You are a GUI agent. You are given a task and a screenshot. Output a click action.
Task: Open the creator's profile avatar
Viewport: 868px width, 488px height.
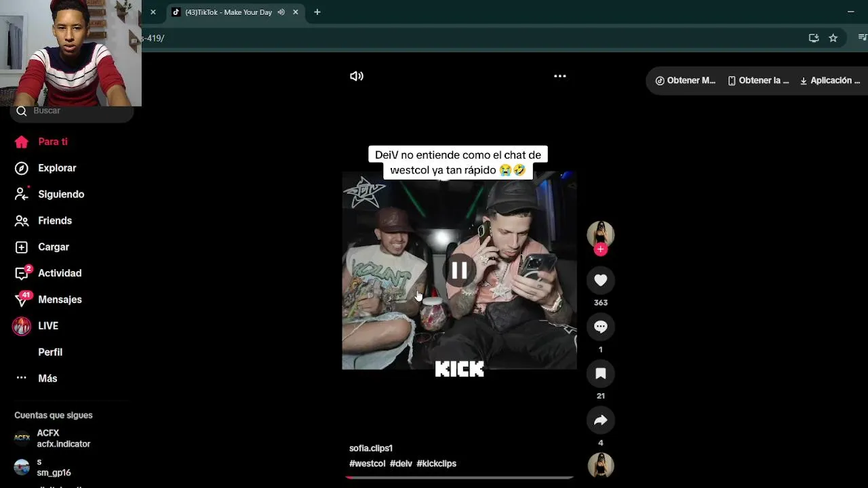tap(600, 234)
